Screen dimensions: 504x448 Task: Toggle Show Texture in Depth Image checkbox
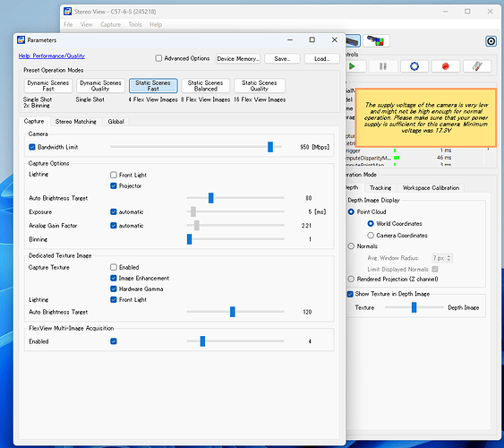pos(350,294)
